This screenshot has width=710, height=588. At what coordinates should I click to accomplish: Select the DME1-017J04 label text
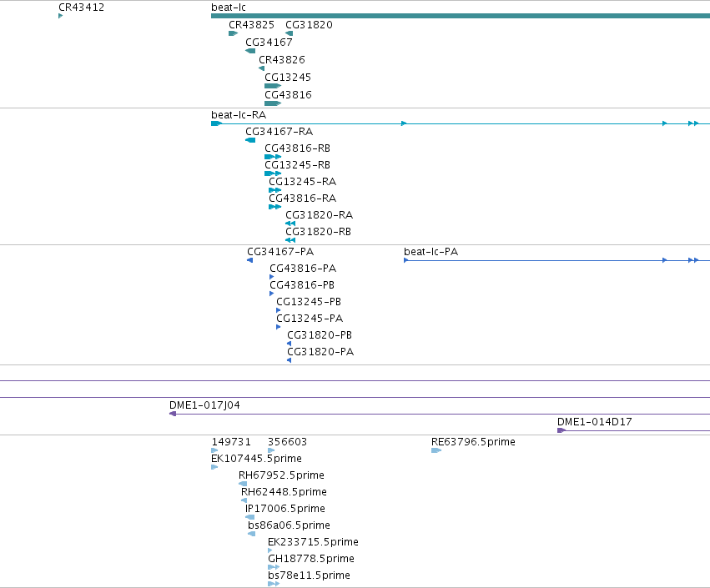click(x=204, y=405)
